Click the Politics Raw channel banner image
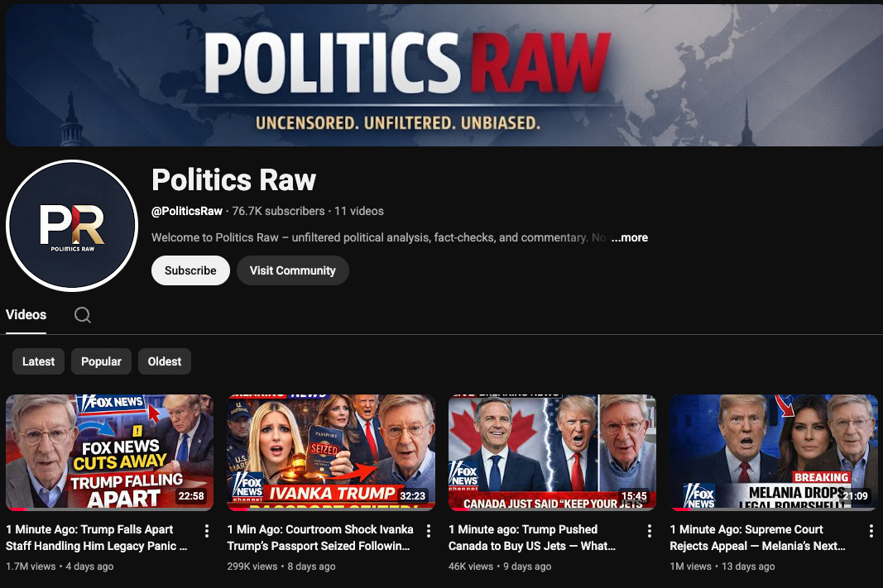Image resolution: width=883 pixels, height=588 pixels. point(444,74)
